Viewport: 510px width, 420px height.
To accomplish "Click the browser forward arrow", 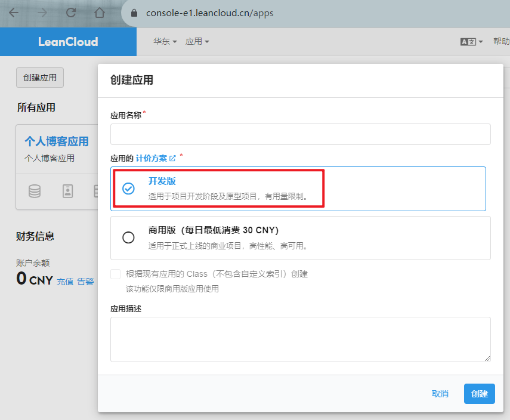I will (42, 13).
